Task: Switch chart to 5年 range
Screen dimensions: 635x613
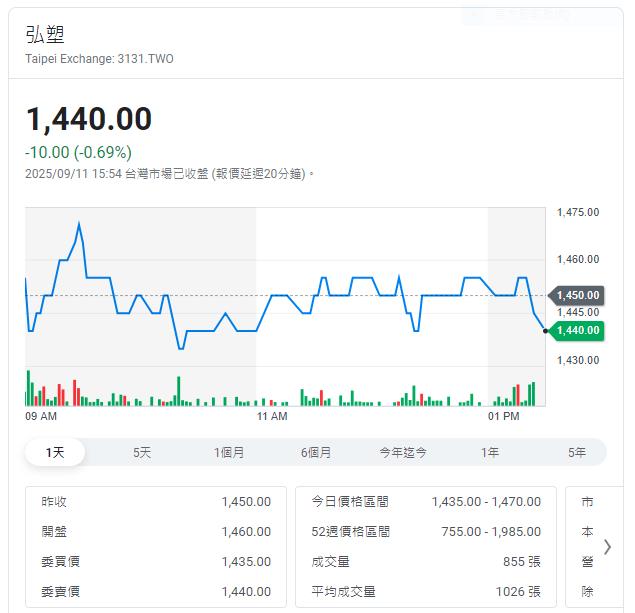Action: click(x=577, y=452)
